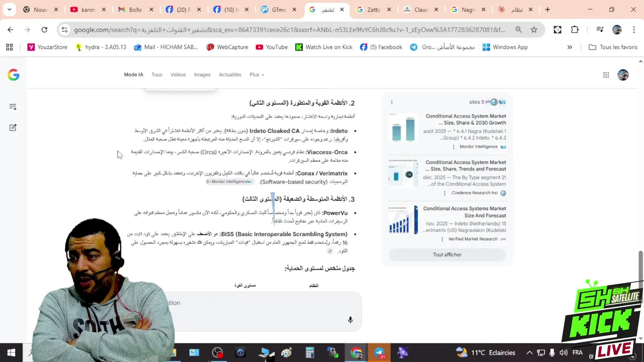
Task: Open AI mode history sidebar icon
Action: tap(13, 107)
